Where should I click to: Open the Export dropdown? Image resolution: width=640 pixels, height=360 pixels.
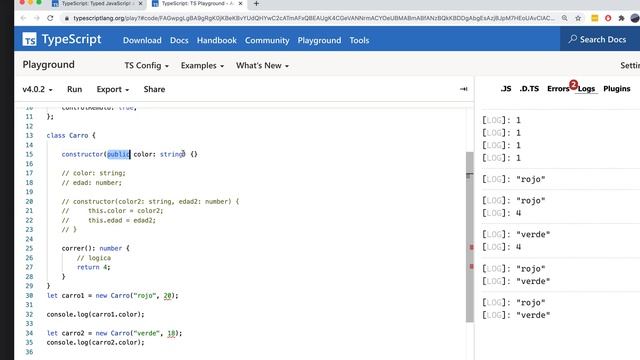pos(113,89)
